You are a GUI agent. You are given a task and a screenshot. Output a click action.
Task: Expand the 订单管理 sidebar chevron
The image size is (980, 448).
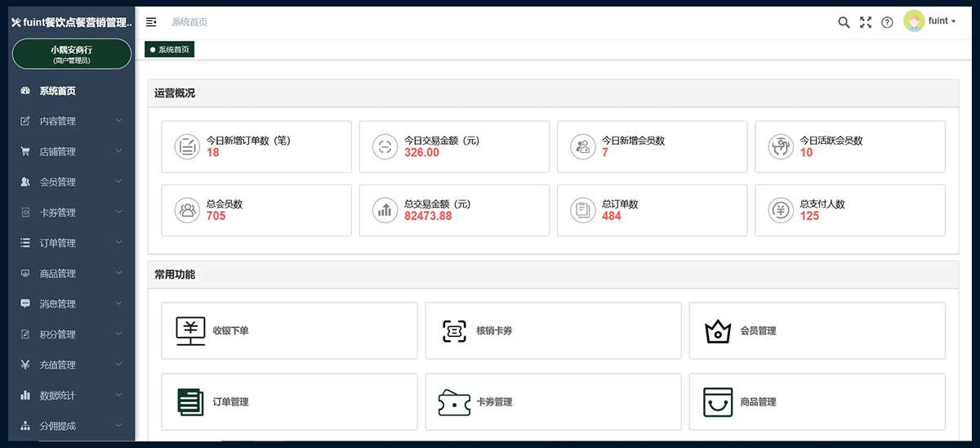(119, 243)
